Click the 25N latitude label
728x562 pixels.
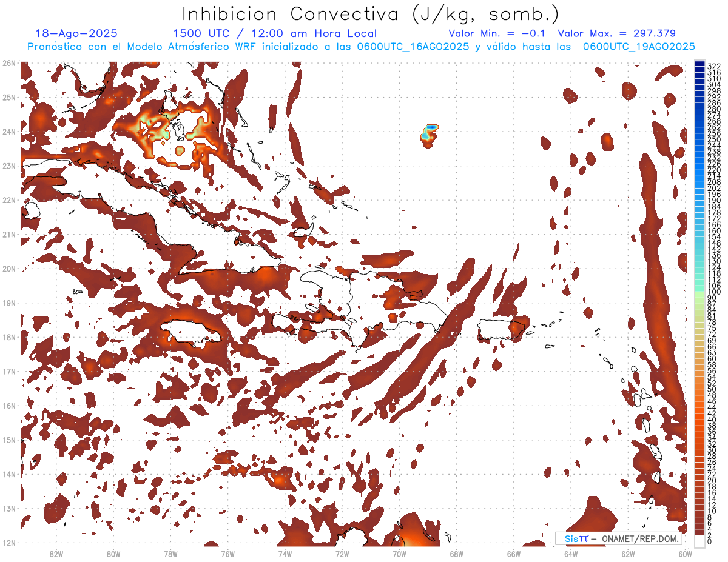(9, 97)
